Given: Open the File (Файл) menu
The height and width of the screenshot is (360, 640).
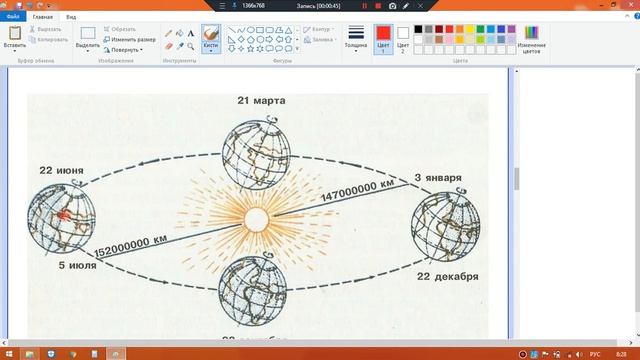Looking at the screenshot, I should click(13, 16).
